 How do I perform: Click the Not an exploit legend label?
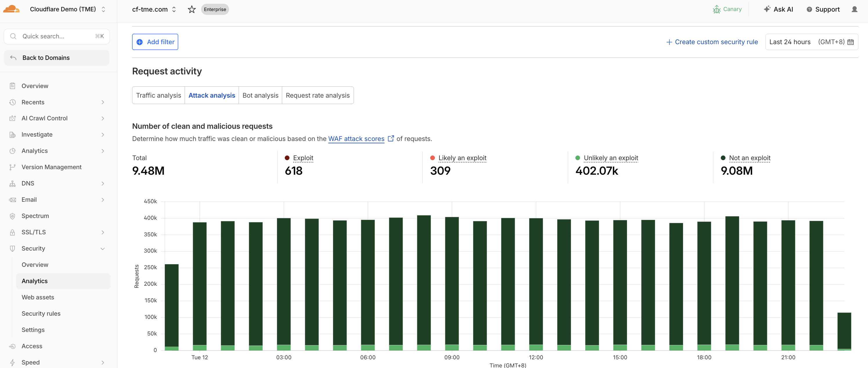tap(750, 158)
